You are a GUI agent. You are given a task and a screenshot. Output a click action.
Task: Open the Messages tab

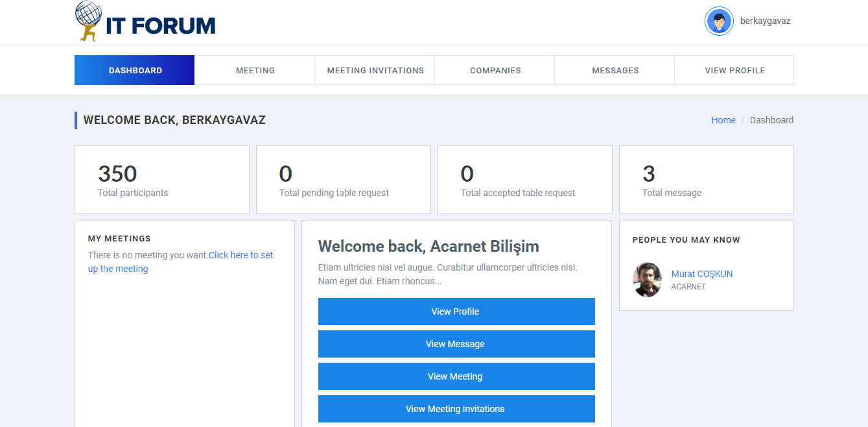click(615, 70)
